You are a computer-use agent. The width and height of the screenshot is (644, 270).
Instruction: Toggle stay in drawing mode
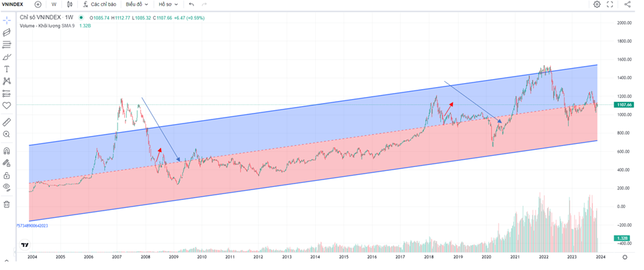(x=7, y=163)
